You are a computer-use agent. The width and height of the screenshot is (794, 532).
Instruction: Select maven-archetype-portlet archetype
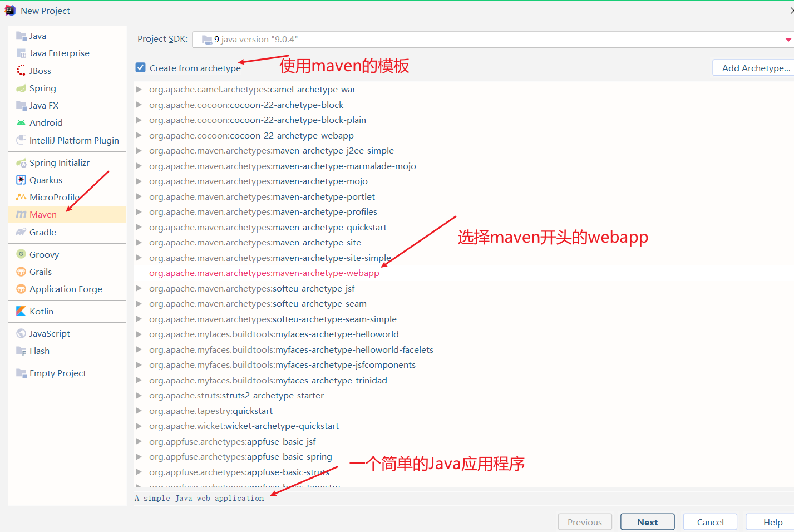(262, 196)
